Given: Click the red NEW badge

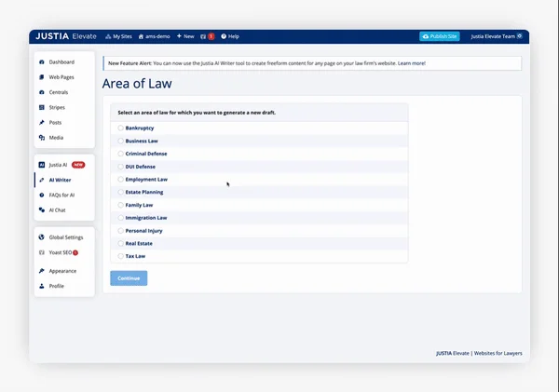Looking at the screenshot, I should [78, 165].
